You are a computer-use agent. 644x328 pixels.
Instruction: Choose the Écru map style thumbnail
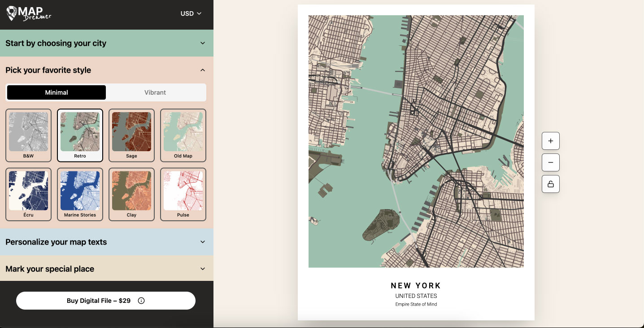[28, 194]
